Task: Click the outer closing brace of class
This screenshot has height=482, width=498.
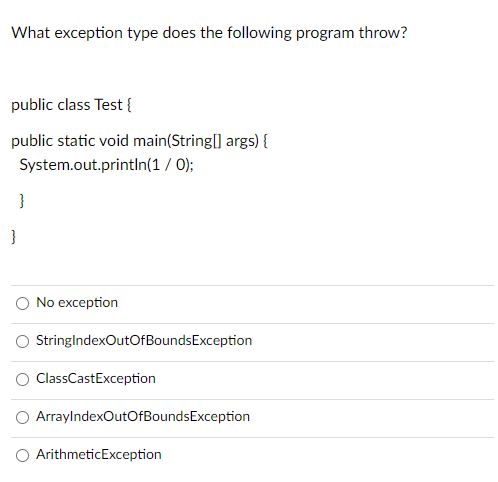Action: click(14, 237)
